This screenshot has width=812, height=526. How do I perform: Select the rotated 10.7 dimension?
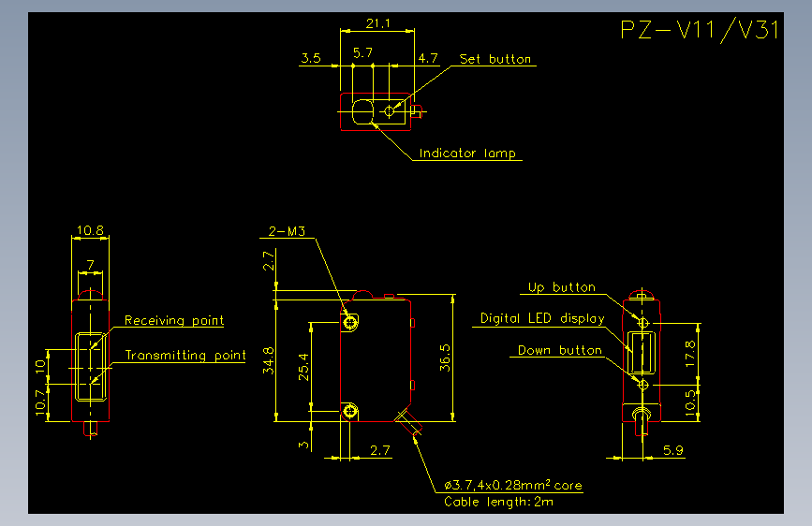click(x=40, y=402)
